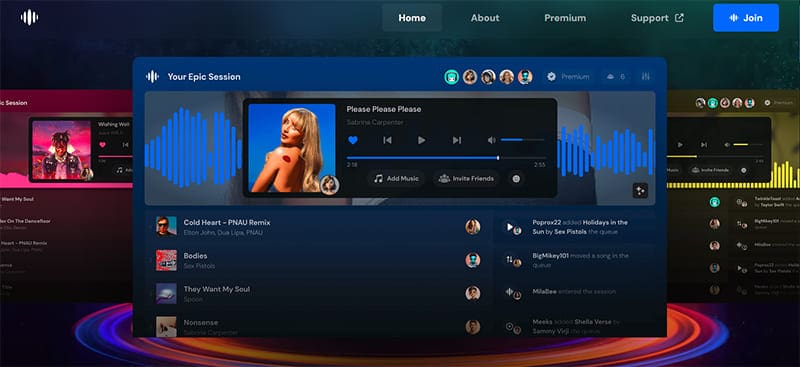Click the round disc icon next to Invite Friends
Viewport: 800px width, 367px height.
click(x=516, y=179)
